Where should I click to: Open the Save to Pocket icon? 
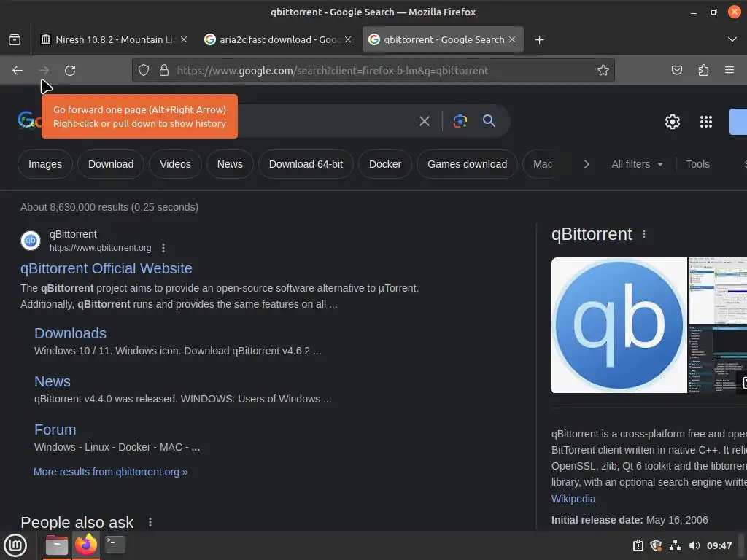[676, 71]
